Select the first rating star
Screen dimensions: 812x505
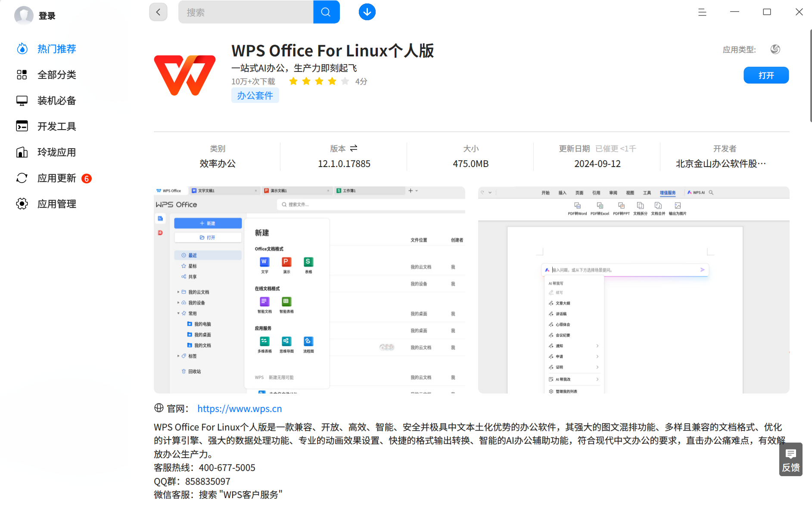pyautogui.click(x=293, y=81)
